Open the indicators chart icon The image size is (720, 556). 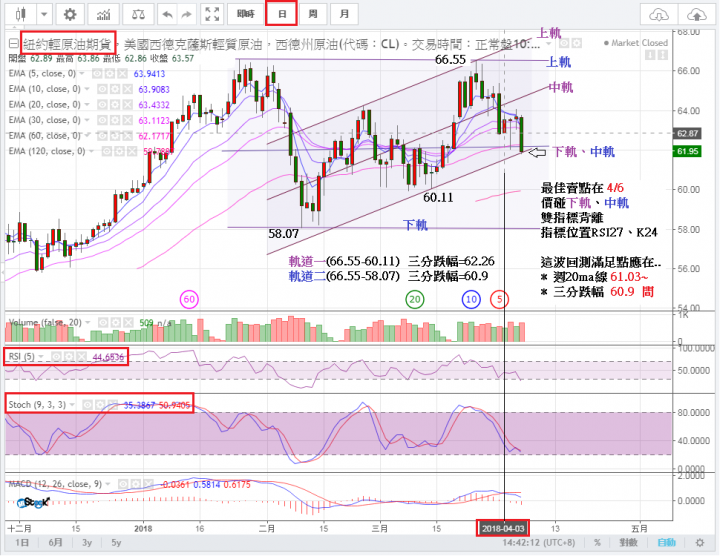pyautogui.click(x=103, y=15)
